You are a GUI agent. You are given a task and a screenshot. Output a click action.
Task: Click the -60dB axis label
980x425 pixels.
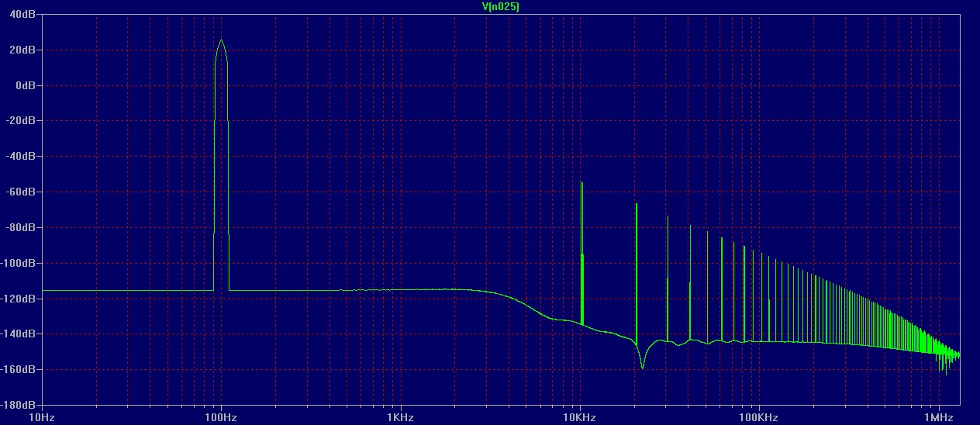[x=22, y=192]
